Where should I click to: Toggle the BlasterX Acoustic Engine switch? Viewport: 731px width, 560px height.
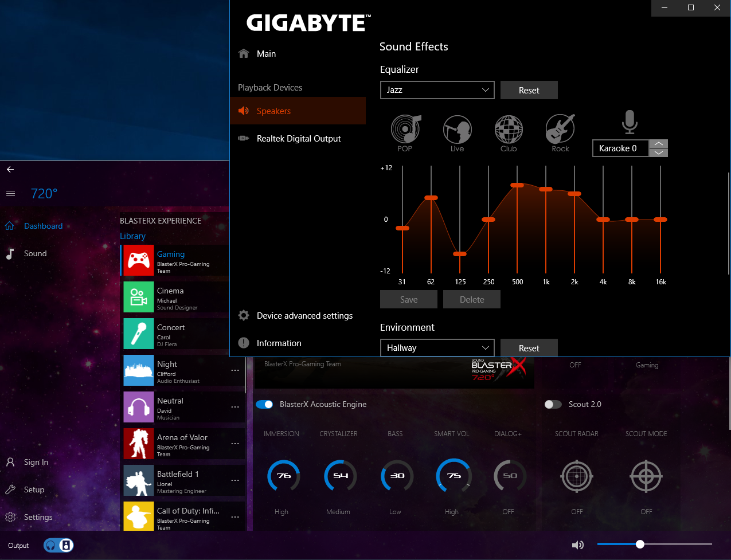coord(264,404)
